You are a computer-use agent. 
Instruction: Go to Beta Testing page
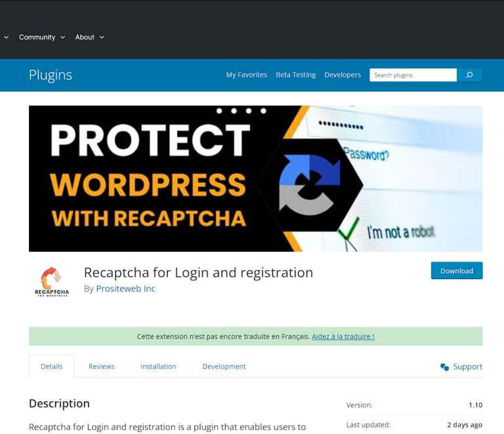click(296, 75)
